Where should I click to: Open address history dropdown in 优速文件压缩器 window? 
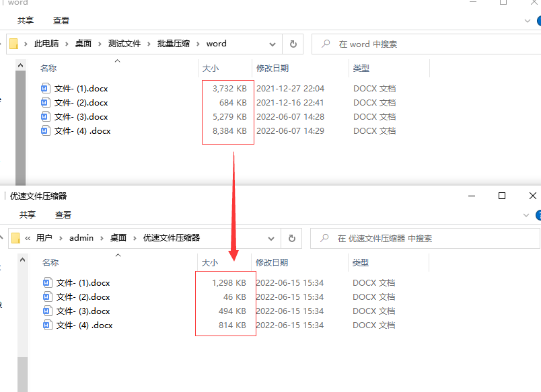[271, 239]
